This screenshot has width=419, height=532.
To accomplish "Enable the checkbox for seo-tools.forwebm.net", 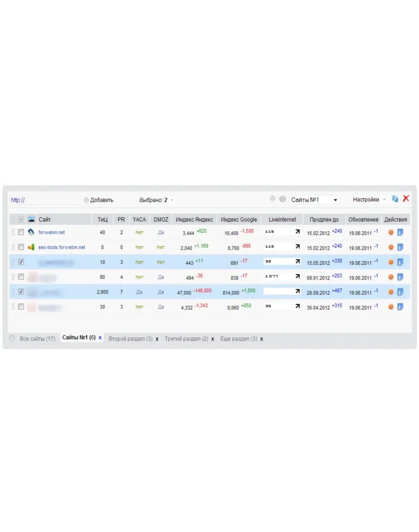I will click(21, 247).
